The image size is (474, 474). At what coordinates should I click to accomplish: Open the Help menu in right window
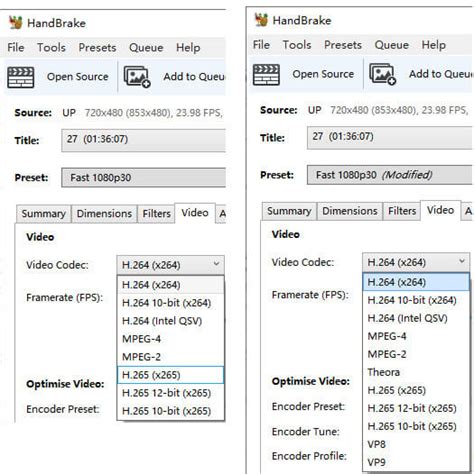[x=434, y=45]
